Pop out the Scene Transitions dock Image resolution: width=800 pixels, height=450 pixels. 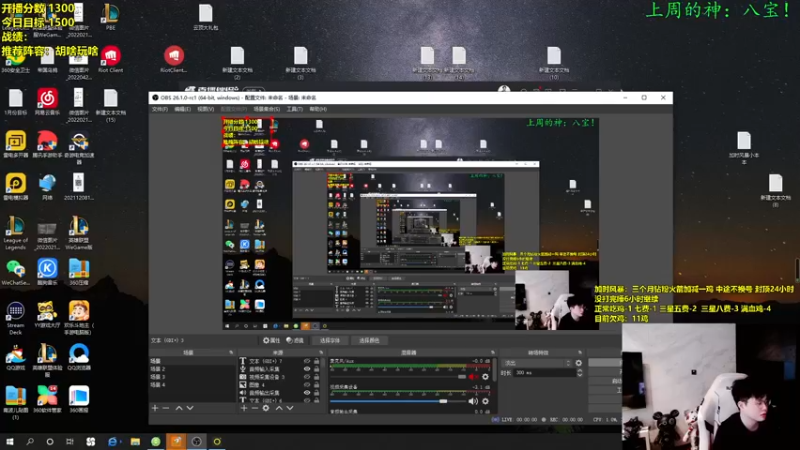coord(580,353)
